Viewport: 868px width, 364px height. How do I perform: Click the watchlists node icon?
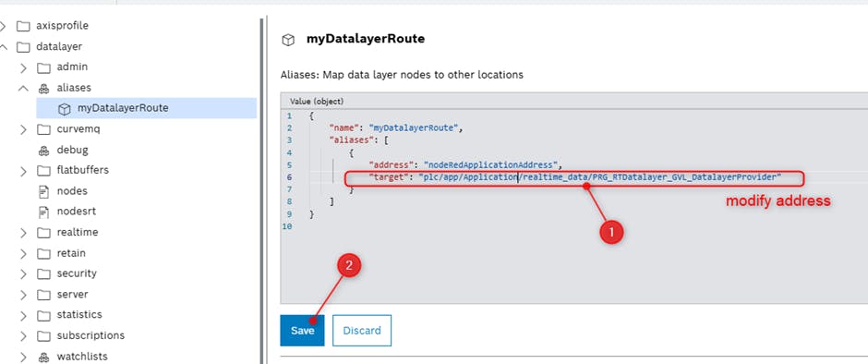(43, 358)
